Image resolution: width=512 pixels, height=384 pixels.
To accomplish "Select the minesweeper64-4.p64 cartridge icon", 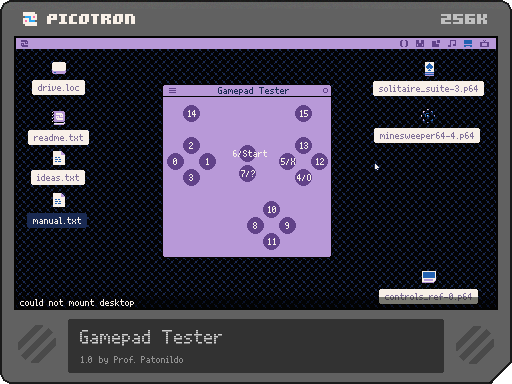I will coord(428,116).
